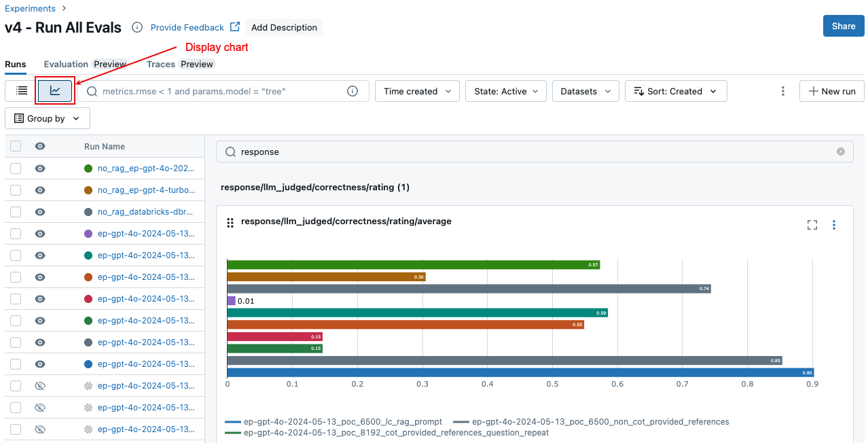Click the info icon next to experiment title
Screen dimensions: 868x443
click(x=137, y=27)
